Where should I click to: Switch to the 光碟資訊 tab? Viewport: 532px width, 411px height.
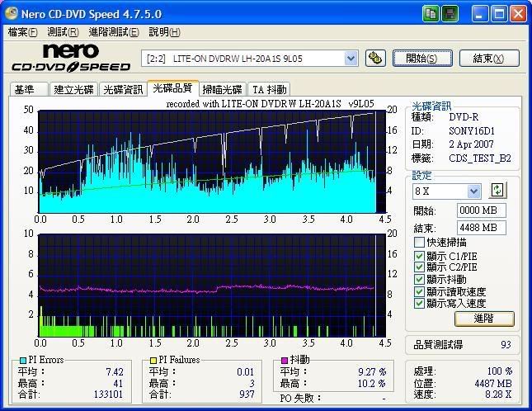(123, 90)
